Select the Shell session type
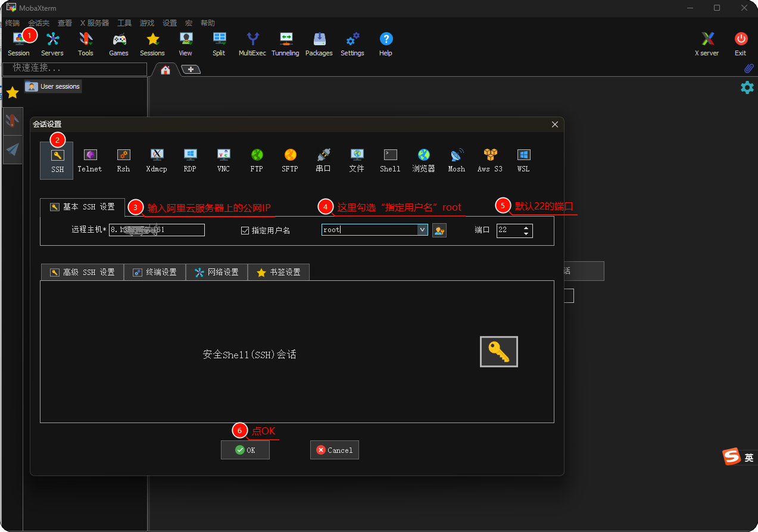The image size is (758, 532). tap(390, 161)
